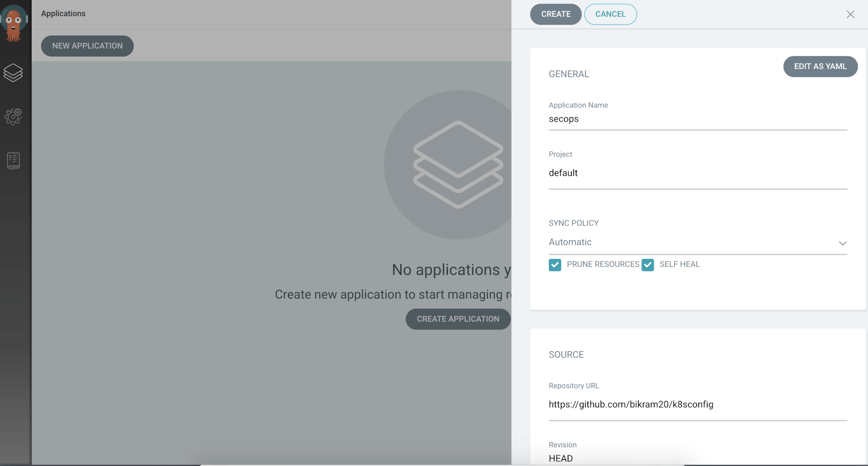Focus the Repository URL input field

tap(698, 405)
